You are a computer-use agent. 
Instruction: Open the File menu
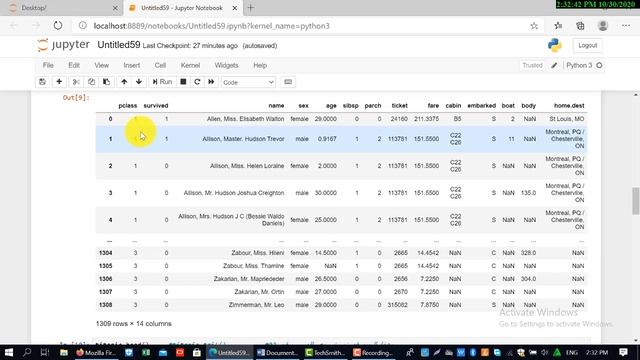click(48, 65)
